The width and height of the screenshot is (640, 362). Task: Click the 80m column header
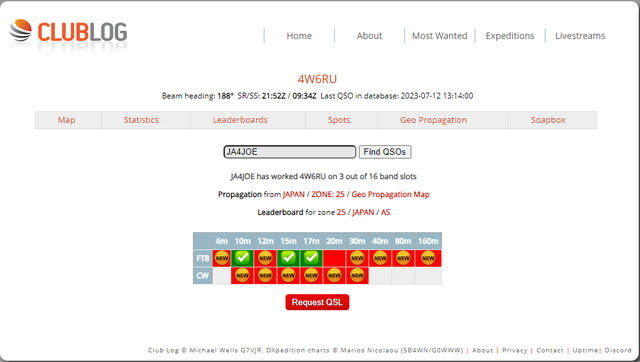tap(403, 241)
